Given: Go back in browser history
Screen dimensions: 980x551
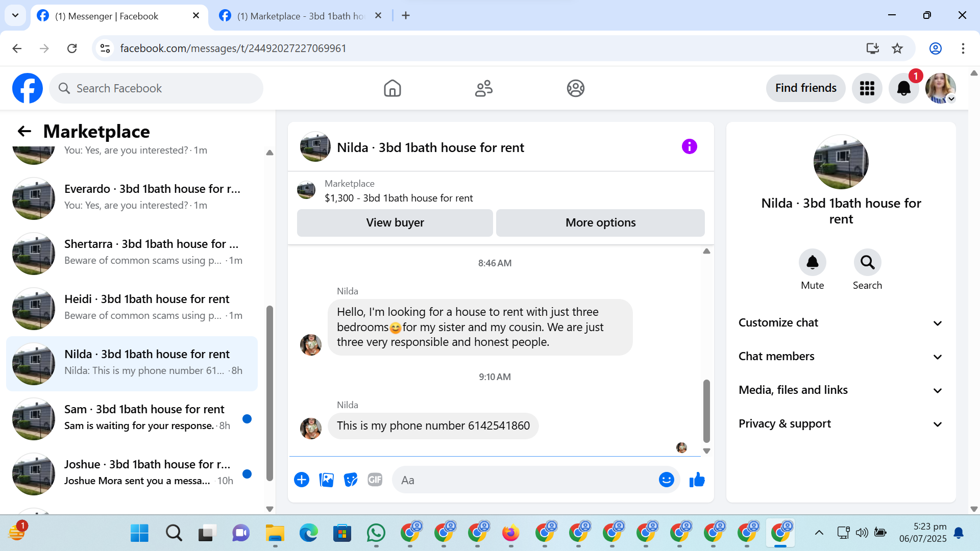Looking at the screenshot, I should pyautogui.click(x=17, y=48).
